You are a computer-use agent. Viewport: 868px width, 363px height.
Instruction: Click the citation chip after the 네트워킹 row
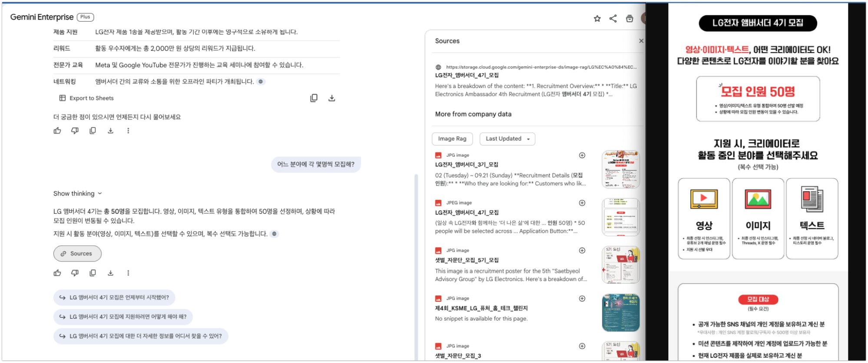click(261, 82)
